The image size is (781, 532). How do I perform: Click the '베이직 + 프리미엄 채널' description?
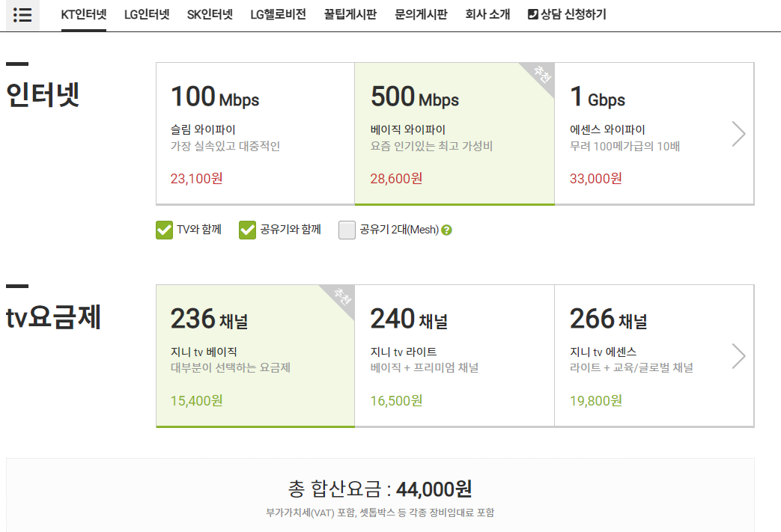coord(425,368)
